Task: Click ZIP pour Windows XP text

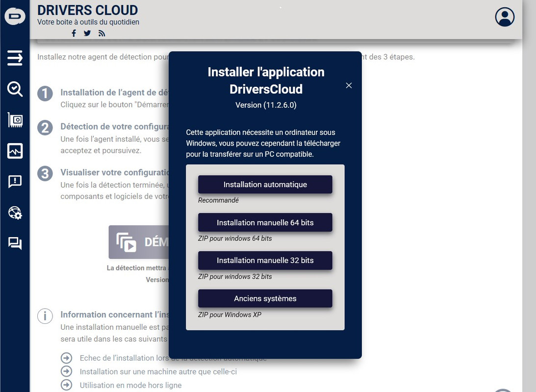Action: tap(230, 315)
